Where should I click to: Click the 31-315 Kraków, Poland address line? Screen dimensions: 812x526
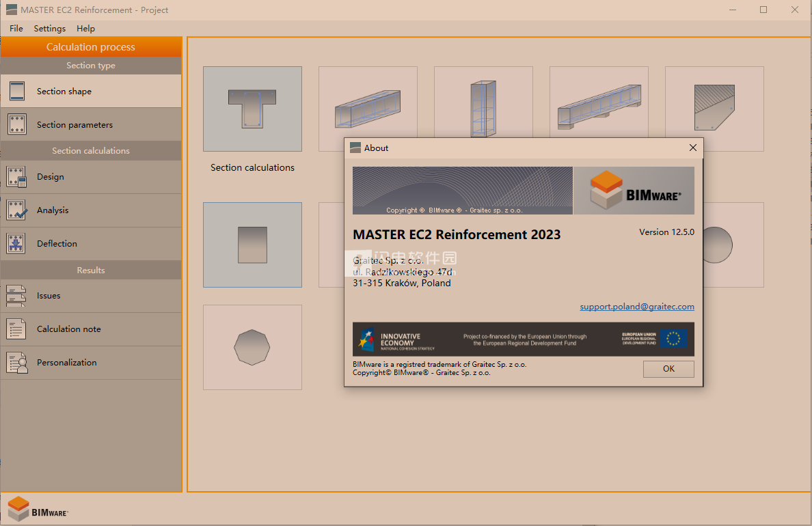[402, 283]
